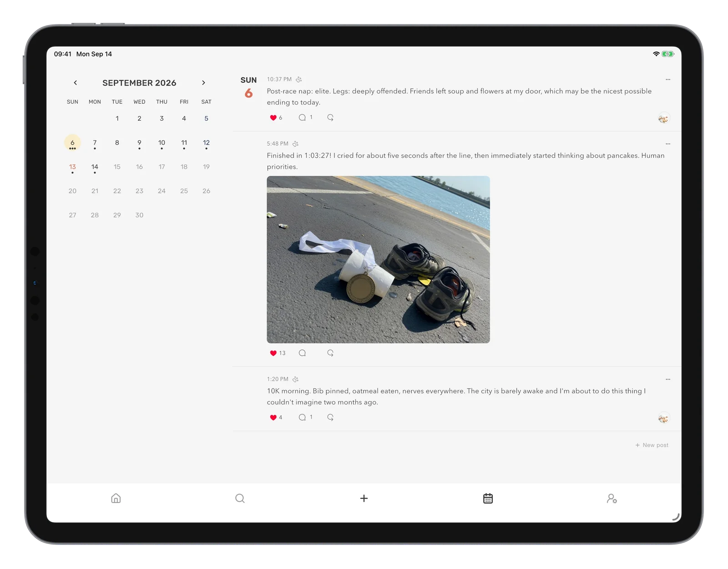
Task: View commenter avatar on 10:37 PM post
Action: (664, 119)
